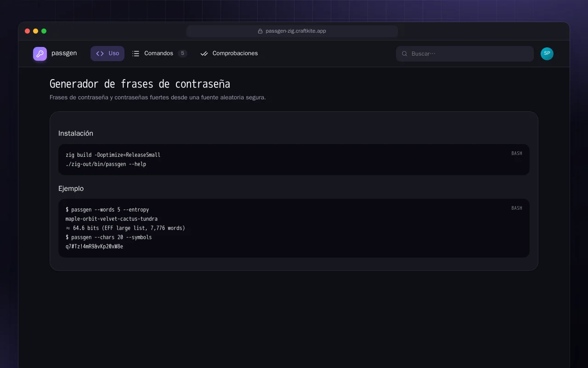Image resolution: width=588 pixels, height=368 pixels.
Task: Click the passgen app name
Action: pyautogui.click(x=64, y=53)
